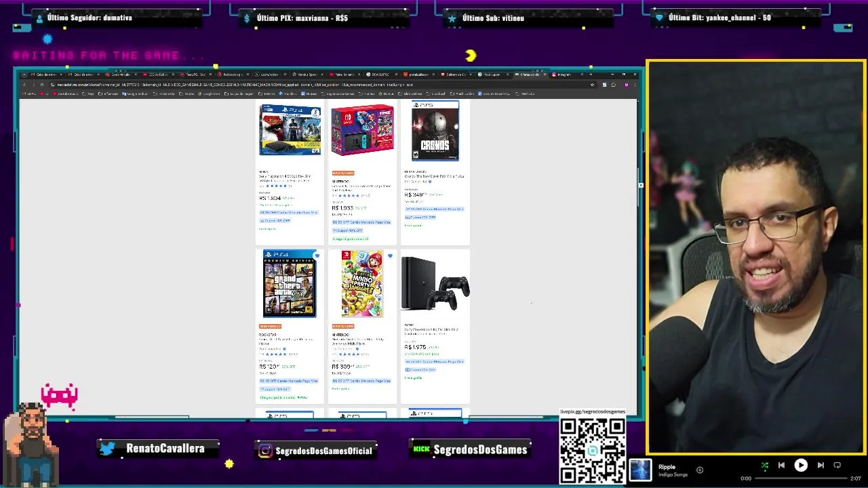Image resolution: width=868 pixels, height=488 pixels.
Task: Click the SegredosDosGamesOficial Instagram badge
Action: click(315, 451)
